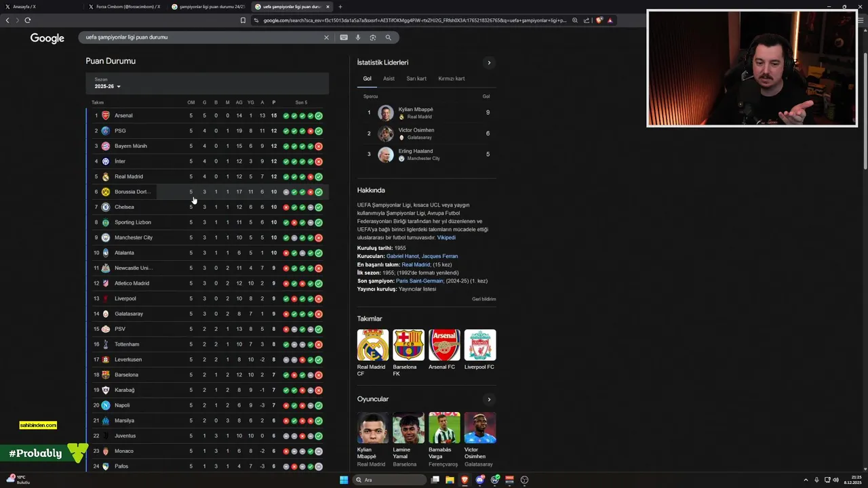Click the Arsenal team crest in standings
The width and height of the screenshot is (868, 488).
point(105,116)
